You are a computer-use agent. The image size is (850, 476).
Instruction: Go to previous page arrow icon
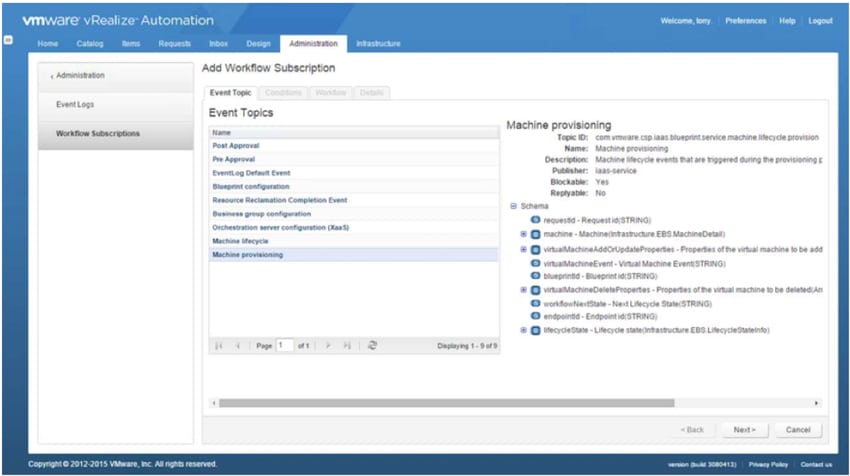coord(238,345)
